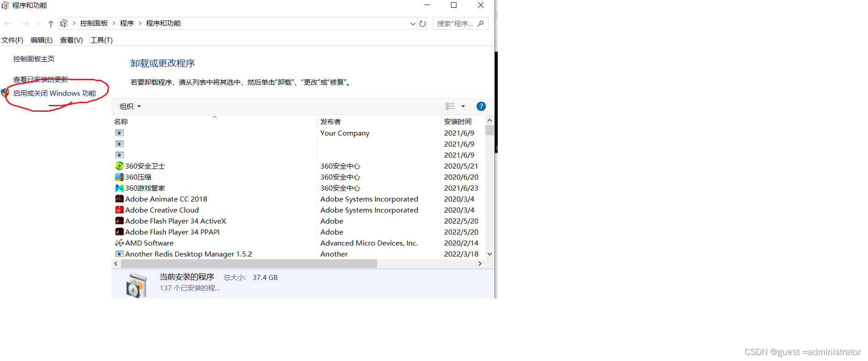
Task: Click the shield icon beside Windows features
Action: [x=5, y=93]
